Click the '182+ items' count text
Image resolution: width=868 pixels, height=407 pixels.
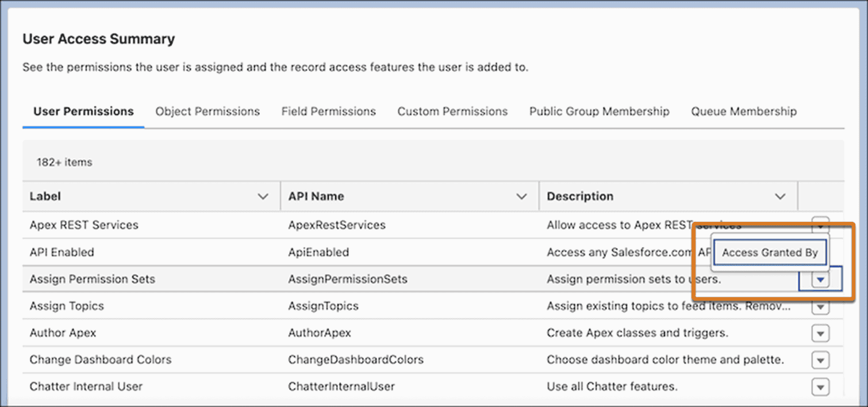[64, 163]
